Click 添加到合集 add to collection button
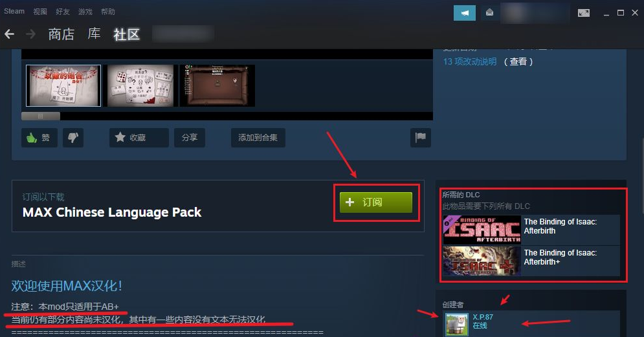The image size is (644, 337). coord(258,138)
